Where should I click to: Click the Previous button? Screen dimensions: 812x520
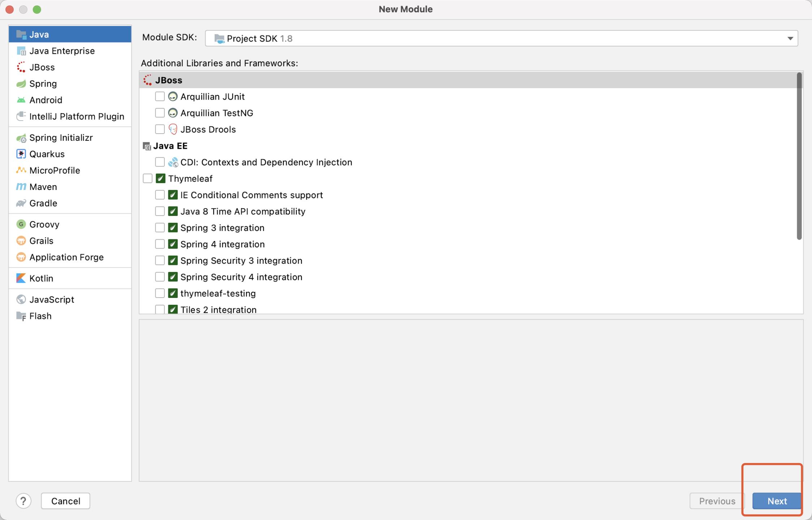(717, 501)
